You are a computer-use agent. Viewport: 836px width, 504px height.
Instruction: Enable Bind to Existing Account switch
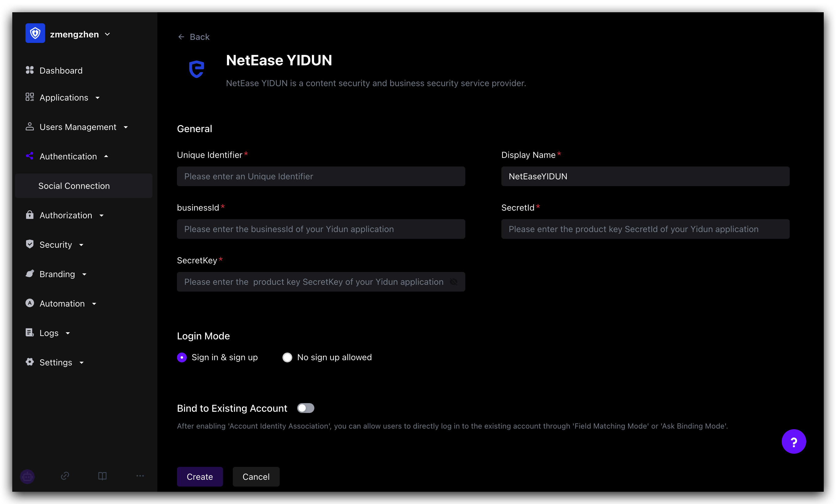point(305,408)
